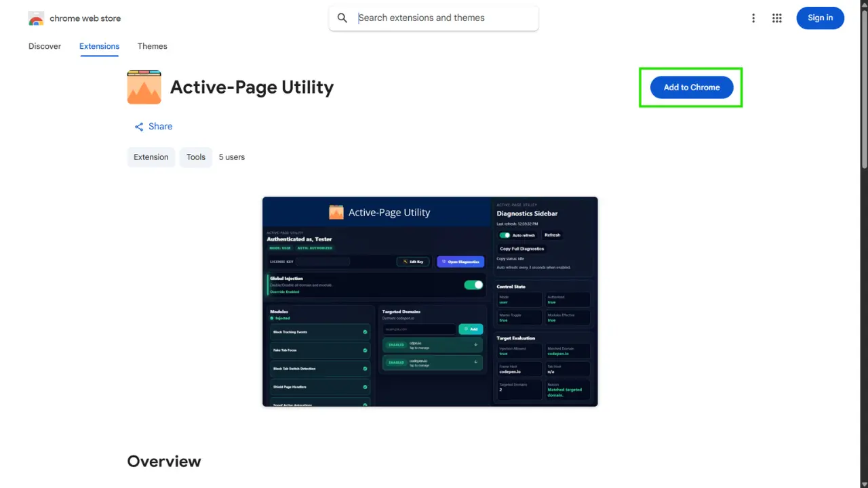Click the "5 users" count text
Screen dimensions: 868x488
point(232,157)
